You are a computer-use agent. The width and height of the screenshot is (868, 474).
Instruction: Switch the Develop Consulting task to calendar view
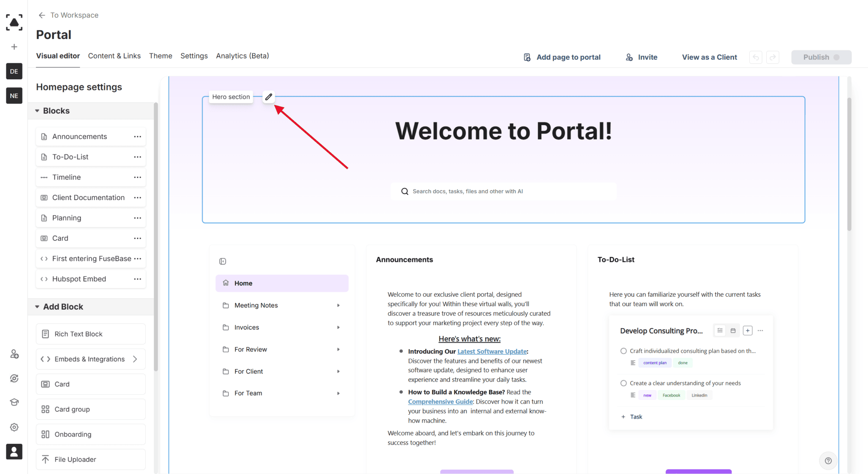point(734,330)
